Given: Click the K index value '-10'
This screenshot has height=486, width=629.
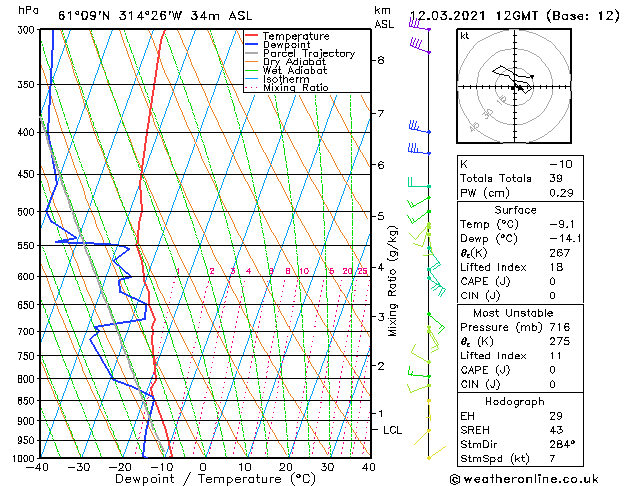Looking at the screenshot, I should point(561,164).
